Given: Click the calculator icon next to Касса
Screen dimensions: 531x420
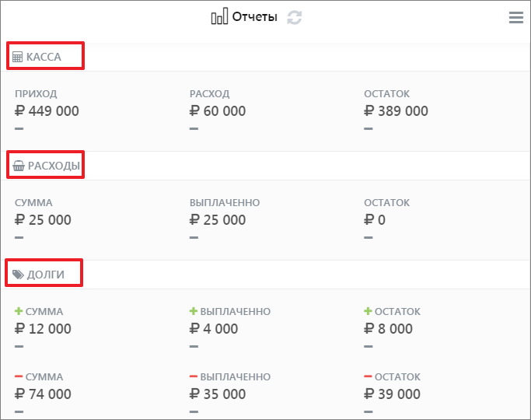Looking at the screenshot, I should (18, 57).
